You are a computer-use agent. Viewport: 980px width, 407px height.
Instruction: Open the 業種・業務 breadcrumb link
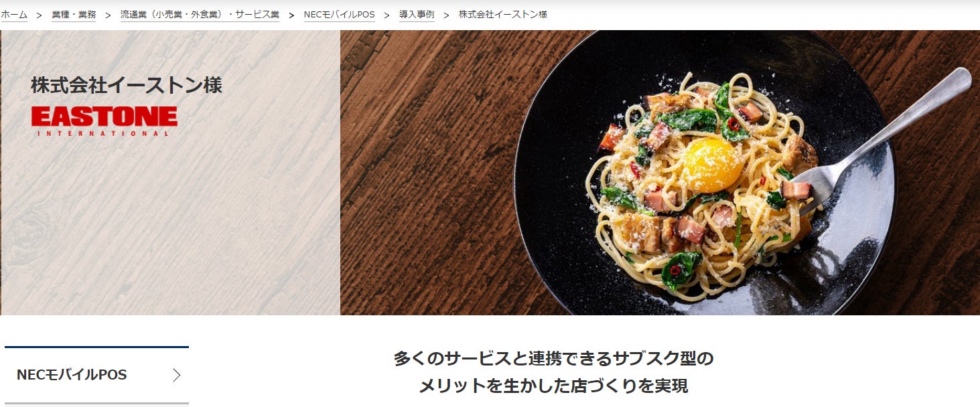pos(74,15)
